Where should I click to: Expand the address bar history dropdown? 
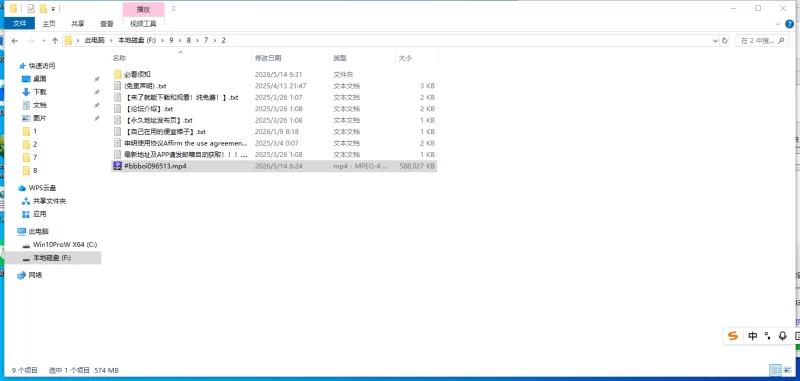pos(715,41)
